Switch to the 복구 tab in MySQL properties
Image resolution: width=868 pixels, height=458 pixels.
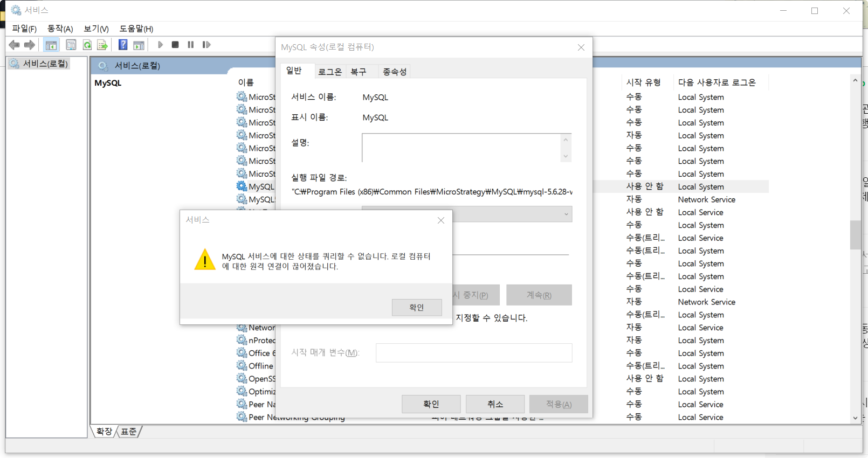coord(359,72)
